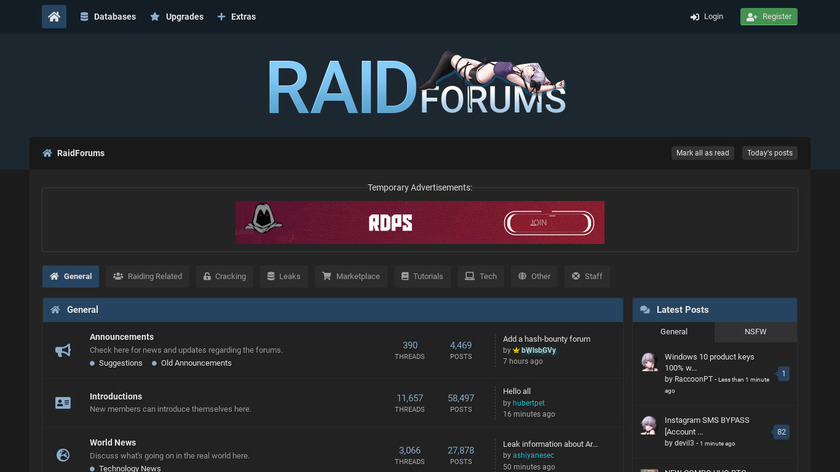Viewport: 840px width, 472px height.
Task: Click the RDPS advertisement banner
Action: pos(419,222)
